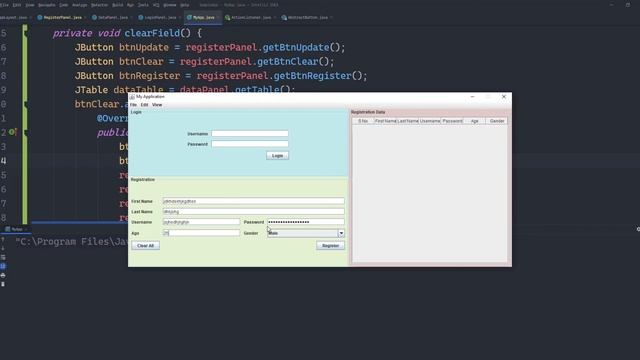Image resolution: width=640 pixels, height=360 pixels.
Task: Open the IDE Help menu
Action: [x=185, y=5]
